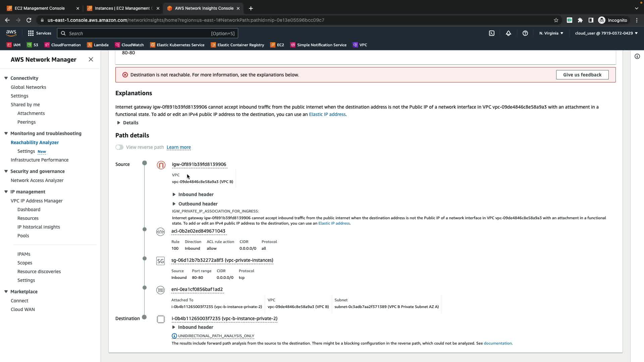Open AWS CloudShell icon in header
The width and height of the screenshot is (644, 362).
[492, 33]
